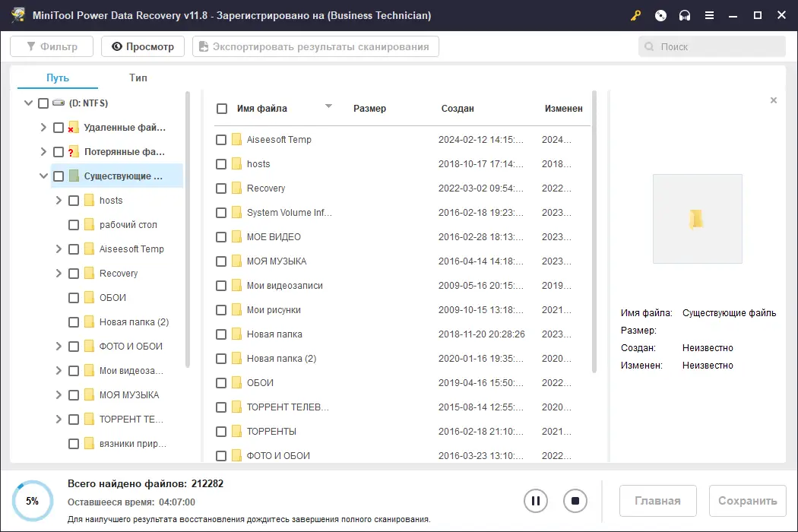The width and height of the screenshot is (798, 532).
Task: Click the D: NTFS drive icon
Action: (x=59, y=103)
